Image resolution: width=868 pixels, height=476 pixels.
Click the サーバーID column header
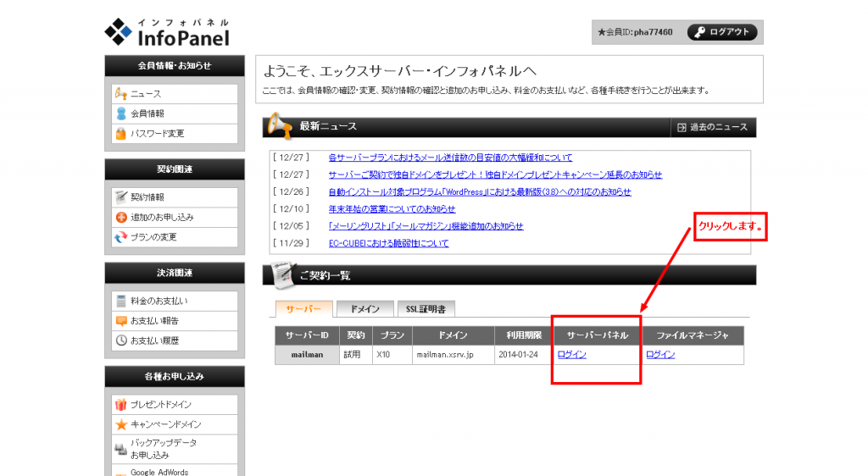coord(307,335)
